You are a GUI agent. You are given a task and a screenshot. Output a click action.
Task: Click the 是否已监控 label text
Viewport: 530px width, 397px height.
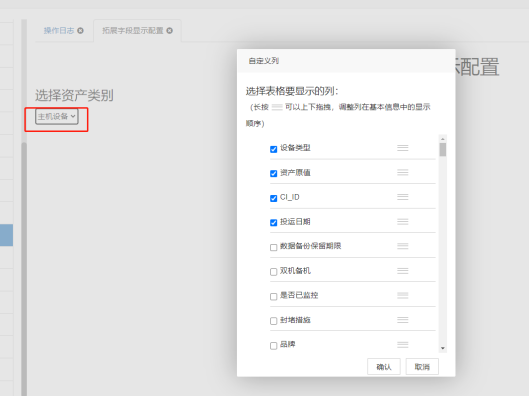[x=299, y=295]
